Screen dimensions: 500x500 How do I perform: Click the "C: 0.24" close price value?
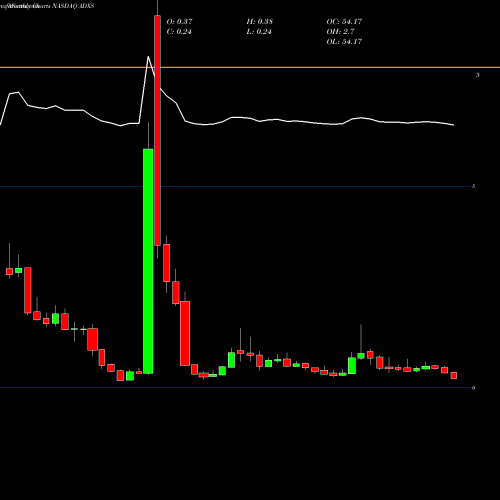(179, 32)
